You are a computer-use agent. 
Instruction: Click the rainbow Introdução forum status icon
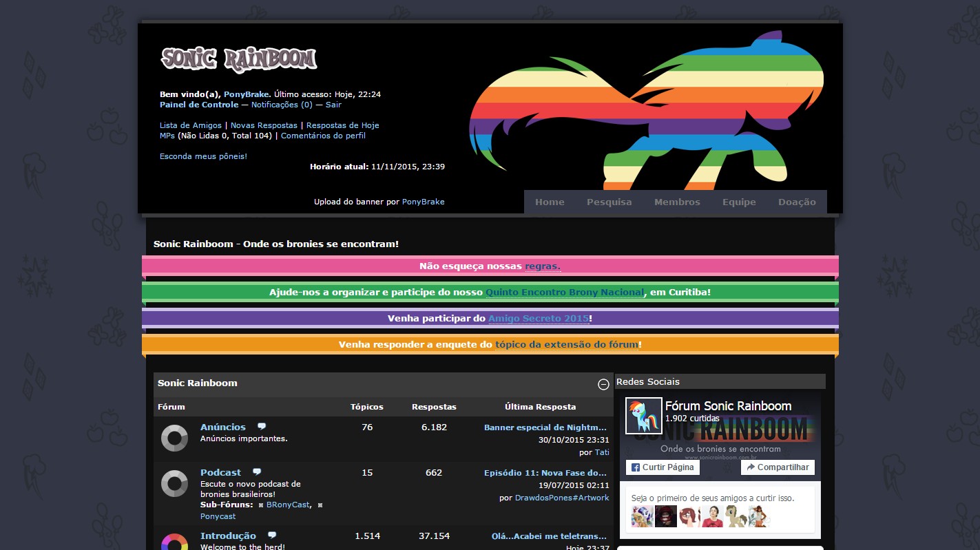[174, 542]
